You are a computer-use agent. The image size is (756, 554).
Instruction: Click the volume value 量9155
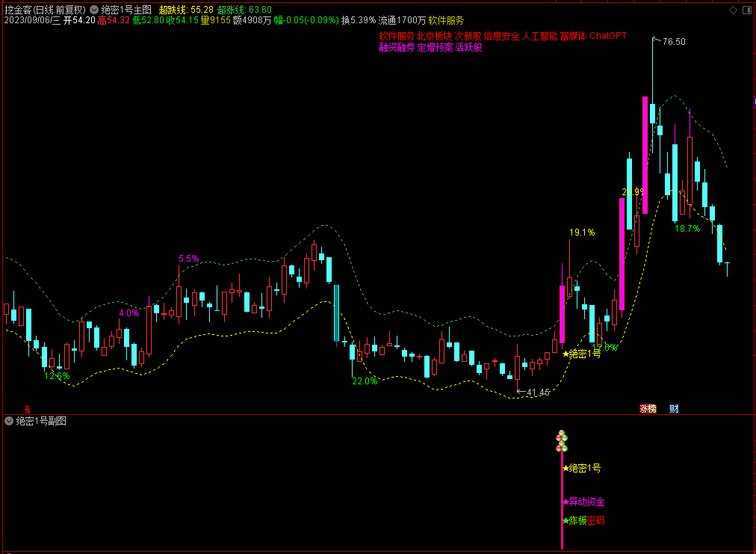pos(215,21)
